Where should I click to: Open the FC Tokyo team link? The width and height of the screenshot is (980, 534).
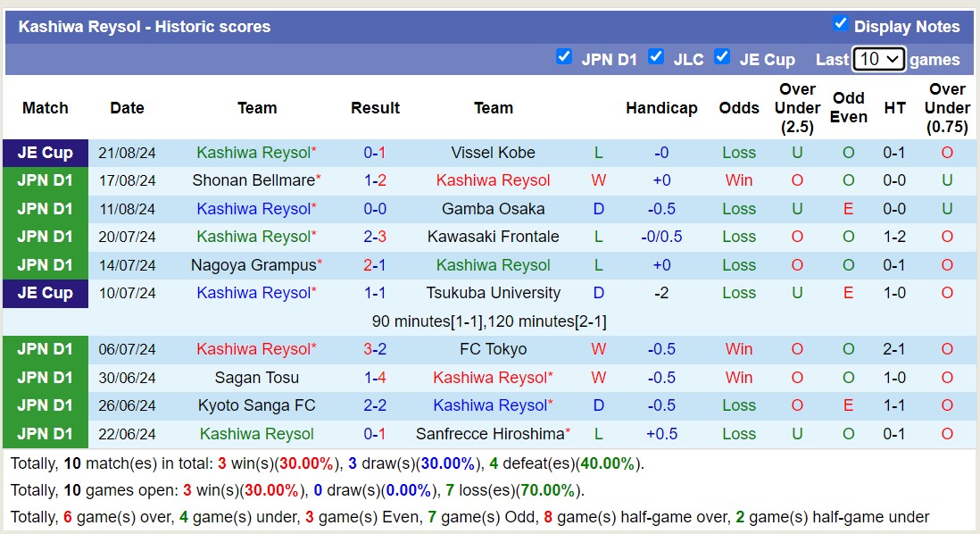(493, 349)
